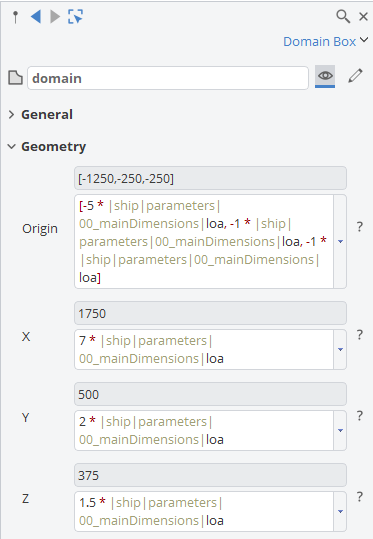Viewport: 373px width, 539px height.
Task: Edit the Origin expression field
Action: 204,241
